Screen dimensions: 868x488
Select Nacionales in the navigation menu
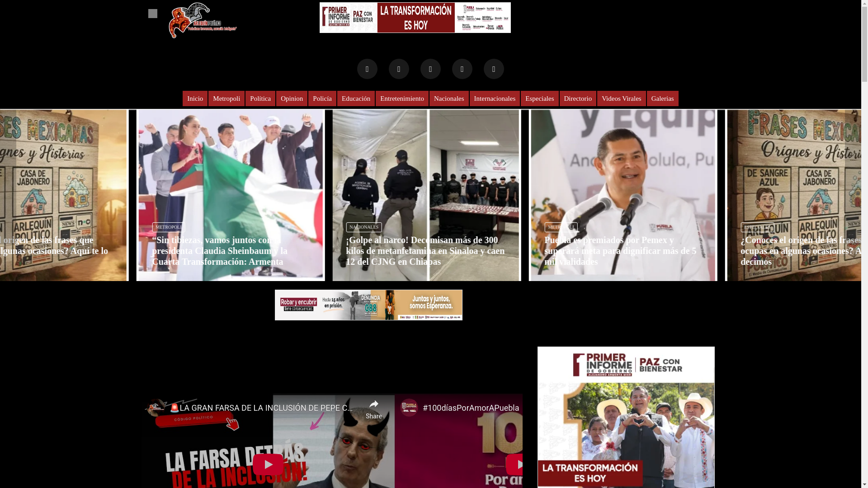(x=449, y=99)
